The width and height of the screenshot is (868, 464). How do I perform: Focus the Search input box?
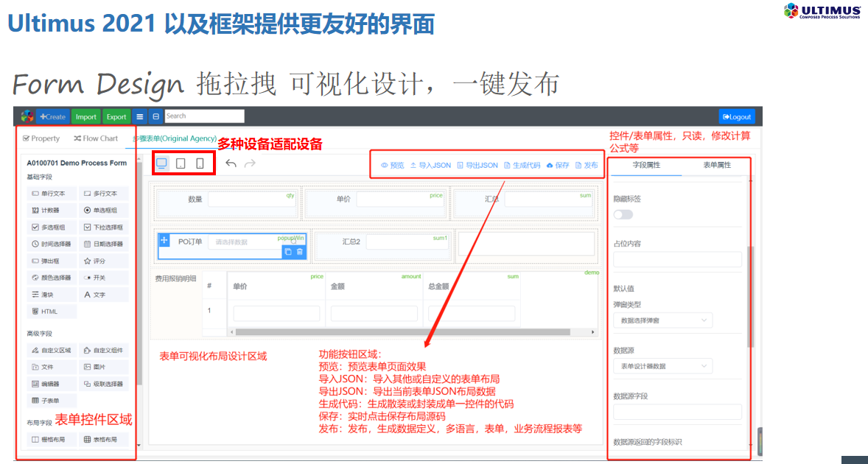tap(204, 116)
